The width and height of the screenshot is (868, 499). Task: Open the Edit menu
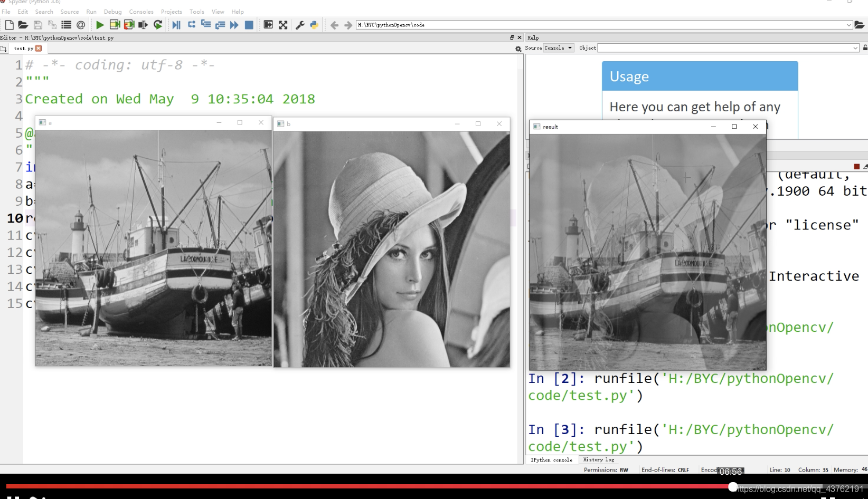(23, 12)
